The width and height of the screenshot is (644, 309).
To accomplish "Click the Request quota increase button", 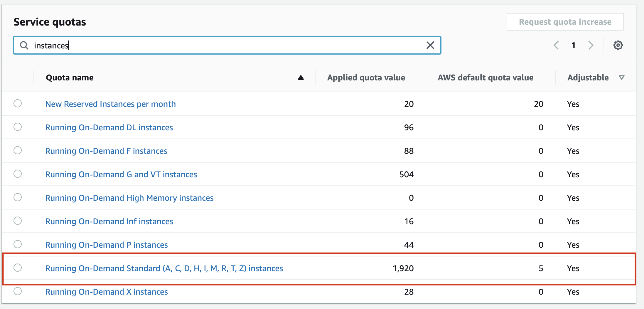I will 565,22.
